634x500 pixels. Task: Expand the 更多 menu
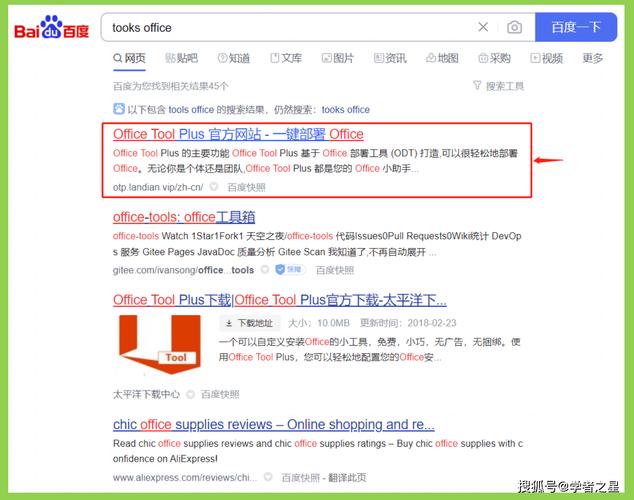pyautogui.click(x=592, y=58)
